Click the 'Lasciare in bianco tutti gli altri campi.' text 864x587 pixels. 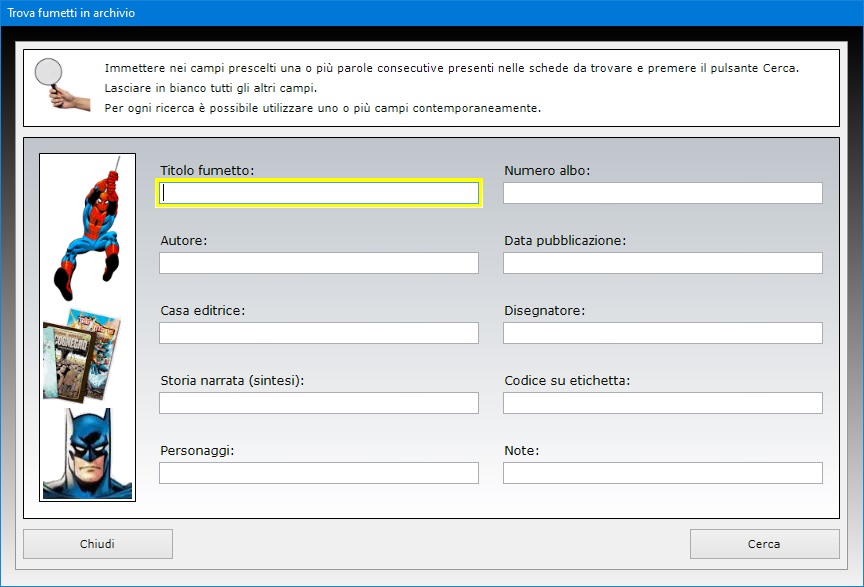tap(211, 88)
